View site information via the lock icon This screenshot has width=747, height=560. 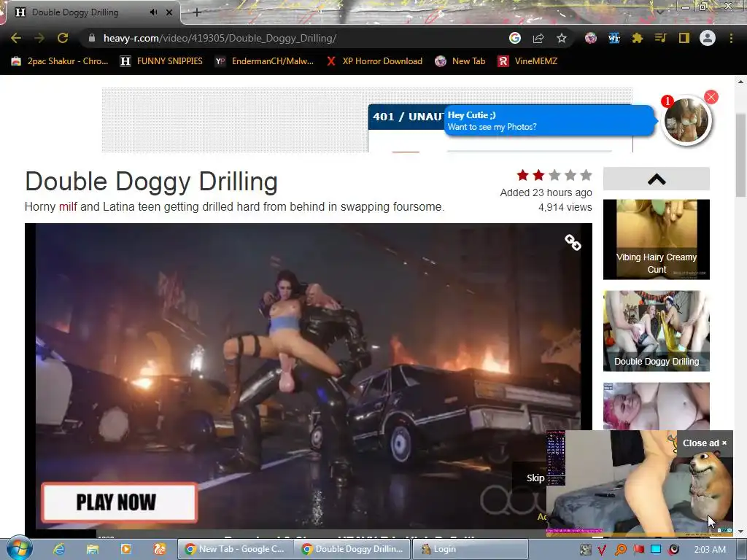[92, 38]
